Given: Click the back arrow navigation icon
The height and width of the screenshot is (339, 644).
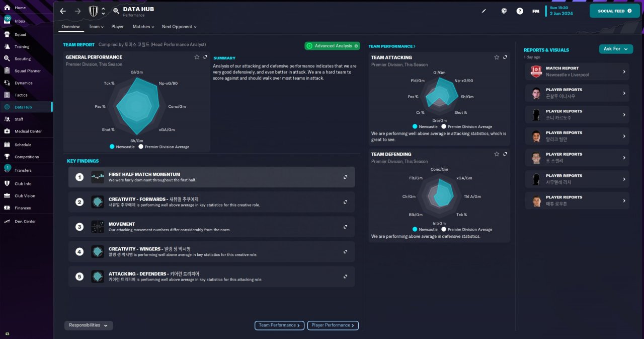Looking at the screenshot, I should tap(63, 11).
